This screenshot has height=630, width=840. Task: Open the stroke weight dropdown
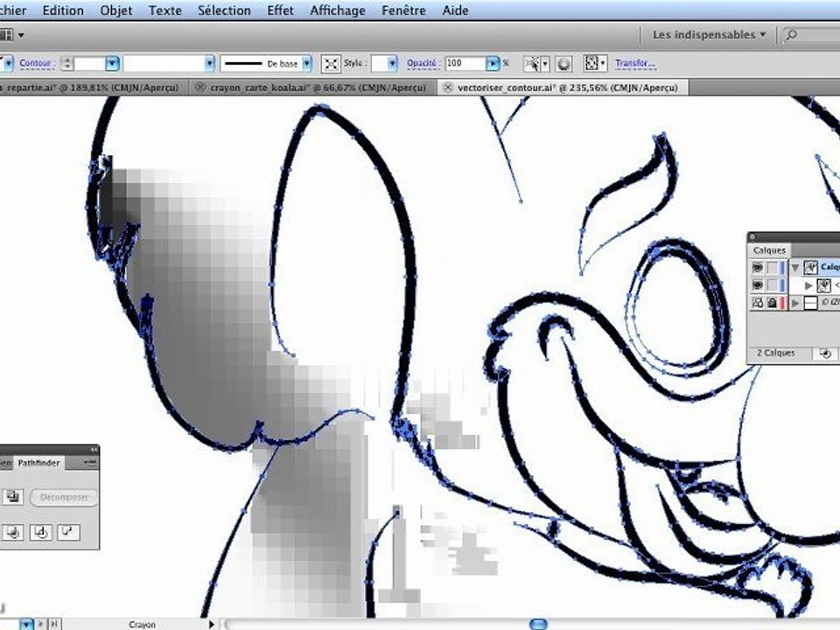[x=111, y=63]
